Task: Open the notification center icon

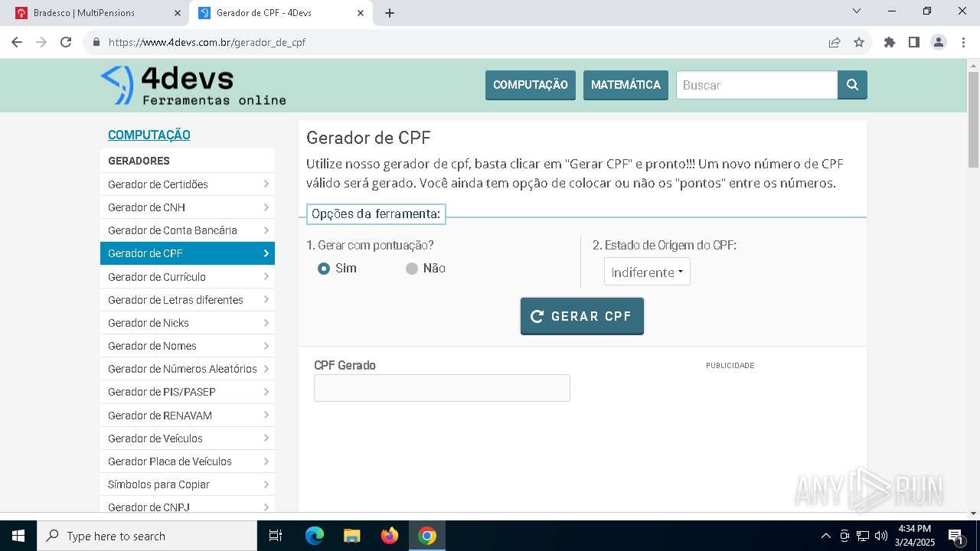Action: (x=955, y=536)
